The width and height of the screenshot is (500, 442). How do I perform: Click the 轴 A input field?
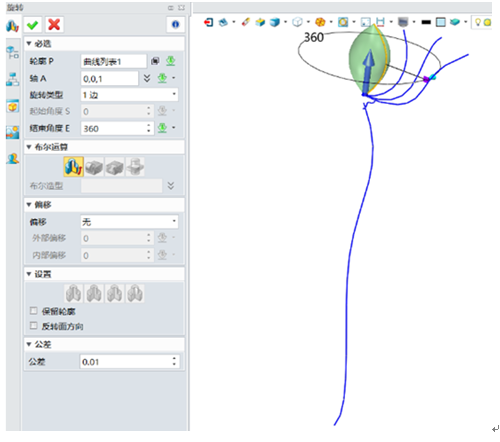point(109,79)
